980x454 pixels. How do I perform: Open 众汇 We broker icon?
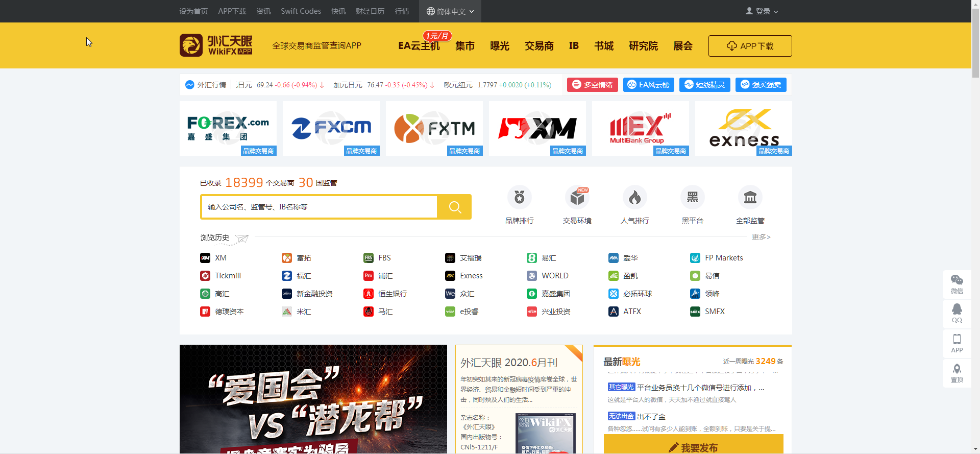(450, 294)
